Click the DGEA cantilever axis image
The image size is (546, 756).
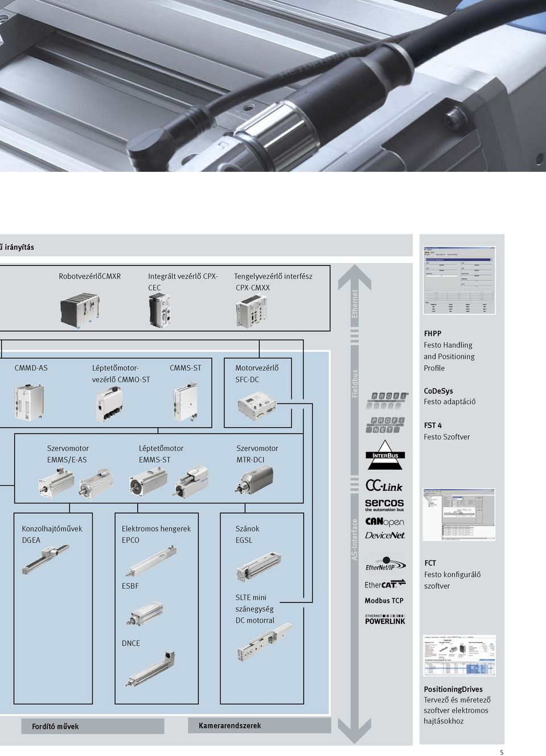(45, 559)
